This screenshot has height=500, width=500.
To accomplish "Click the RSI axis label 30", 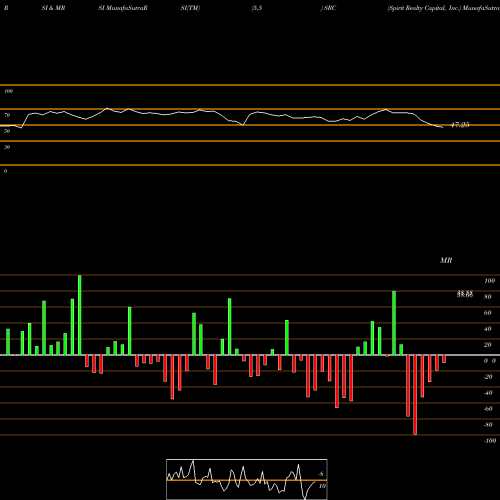I will 7,147.
